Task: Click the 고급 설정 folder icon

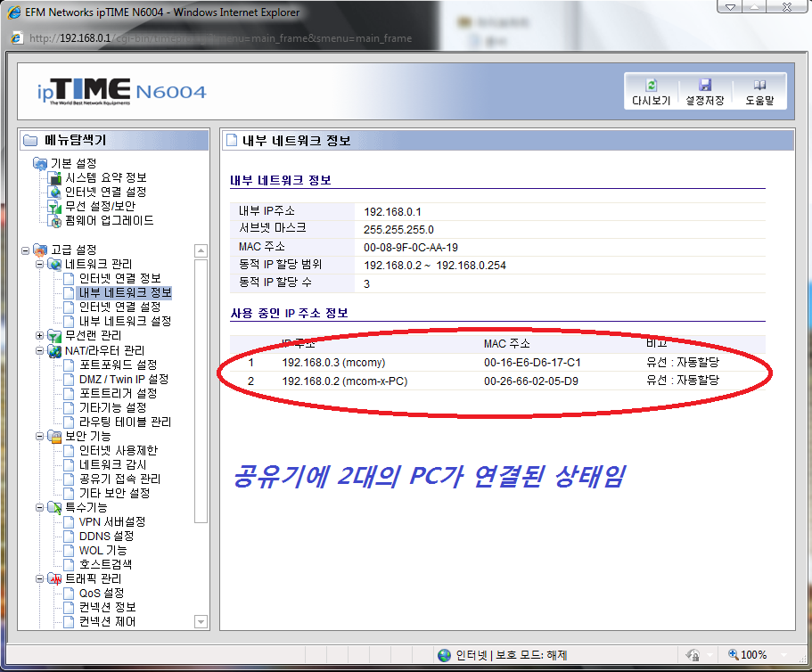Action: 40,250
